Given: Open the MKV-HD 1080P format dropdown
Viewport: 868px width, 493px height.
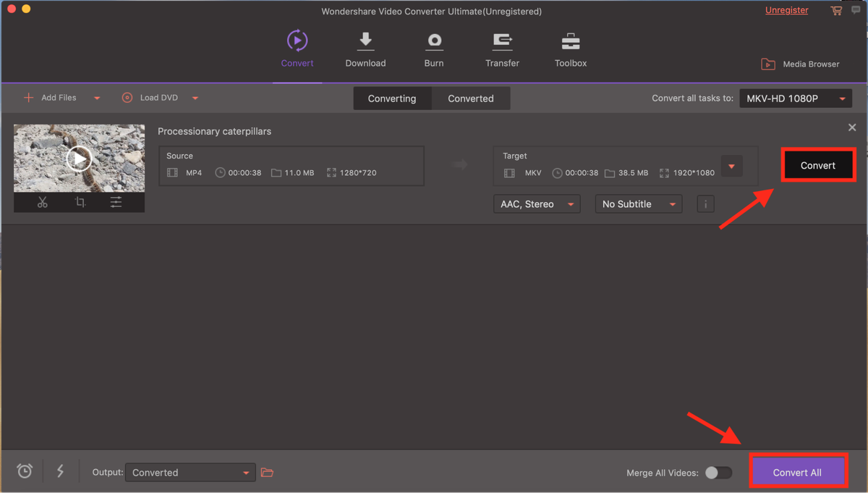Looking at the screenshot, I should (796, 98).
